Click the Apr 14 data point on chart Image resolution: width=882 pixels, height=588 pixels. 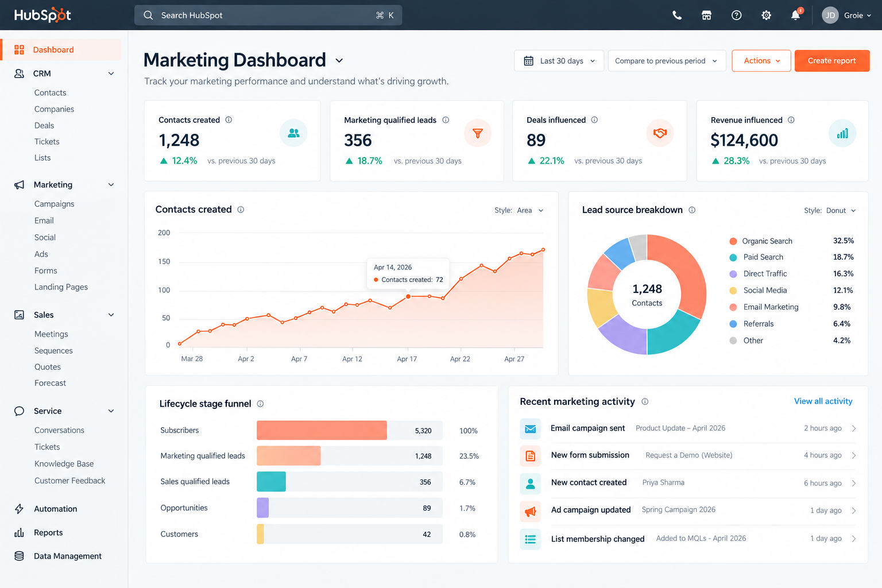[408, 296]
